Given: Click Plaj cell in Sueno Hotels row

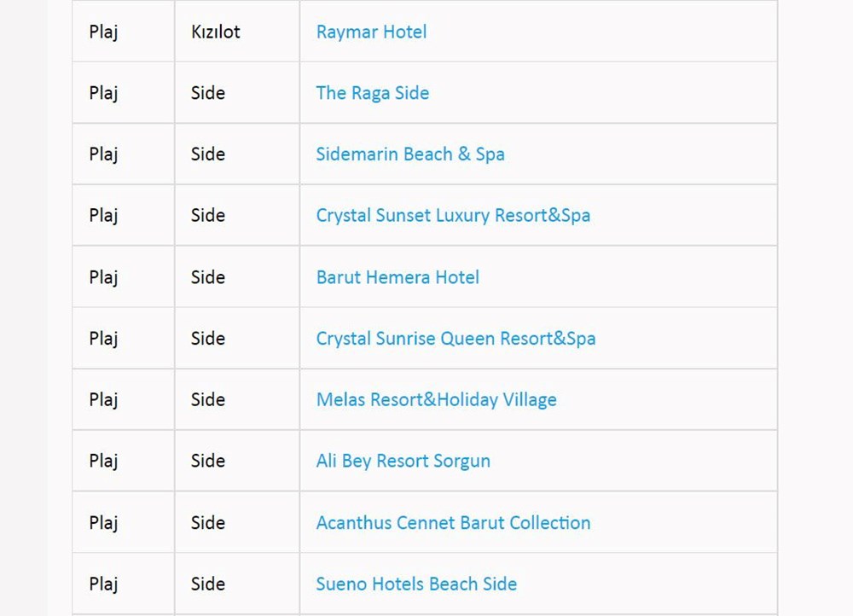Looking at the screenshot, I should pyautogui.click(x=103, y=584).
